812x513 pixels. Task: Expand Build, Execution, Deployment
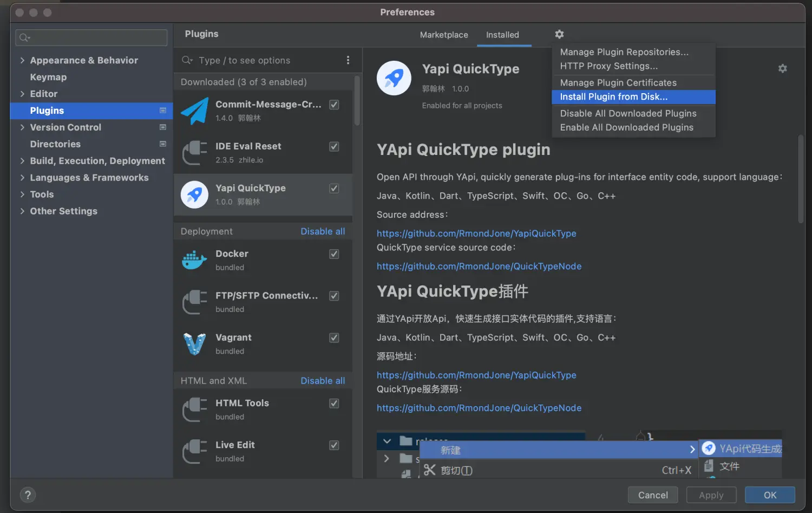[x=22, y=161]
